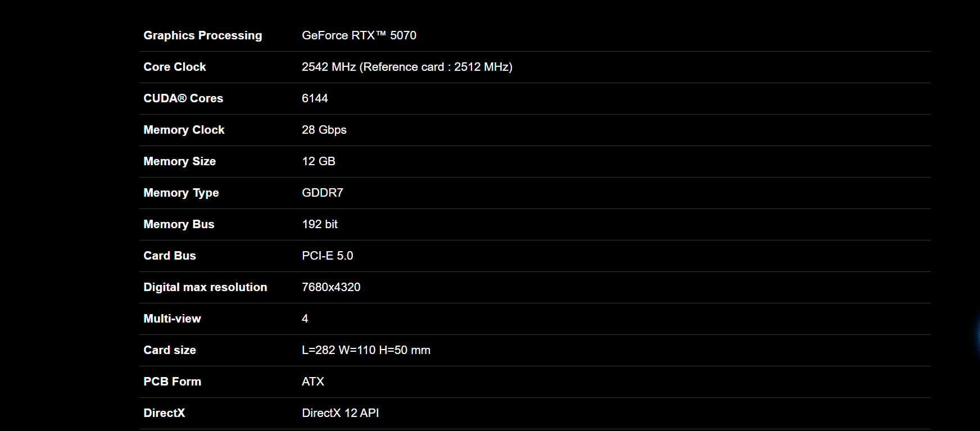Click the 'GDDR7' value
The width and height of the screenshot is (980, 431).
coord(323,193)
